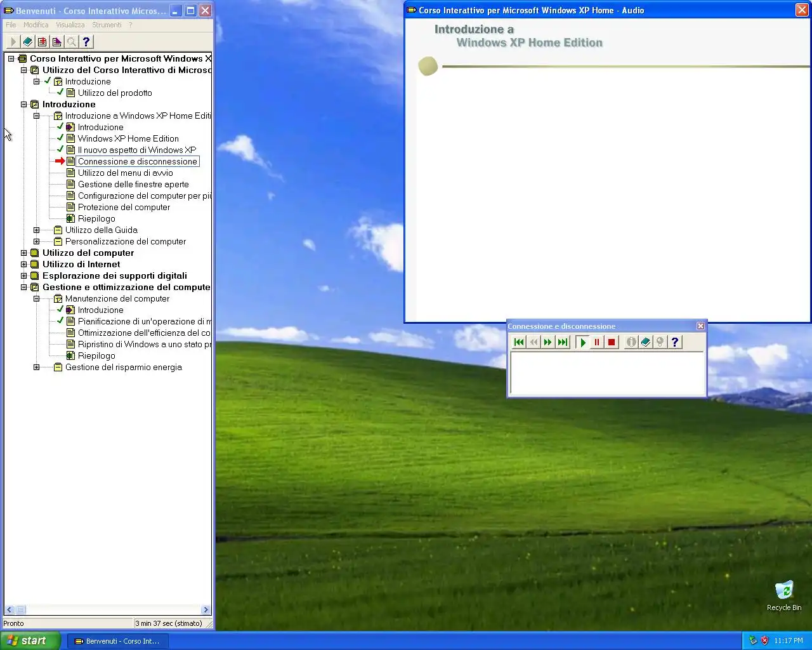Select Benvenuti taskbar button
812x650 pixels.
coord(117,641)
